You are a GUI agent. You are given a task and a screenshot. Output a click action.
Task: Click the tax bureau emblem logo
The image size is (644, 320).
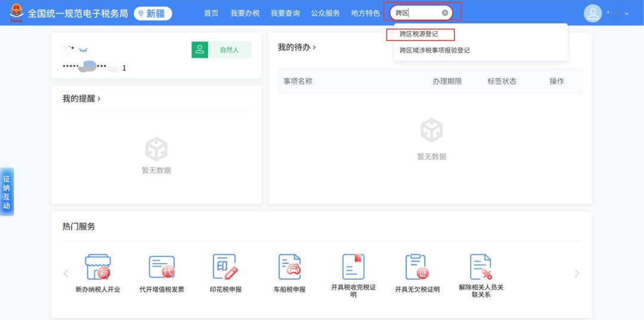[17, 13]
